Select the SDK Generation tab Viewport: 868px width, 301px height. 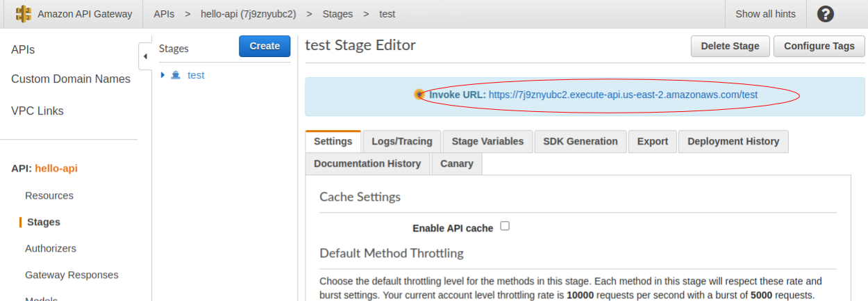tap(581, 141)
